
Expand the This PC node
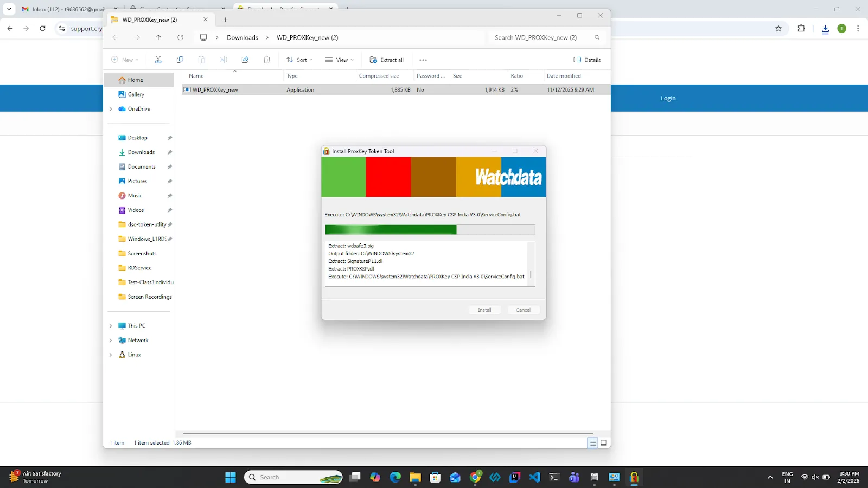111,326
